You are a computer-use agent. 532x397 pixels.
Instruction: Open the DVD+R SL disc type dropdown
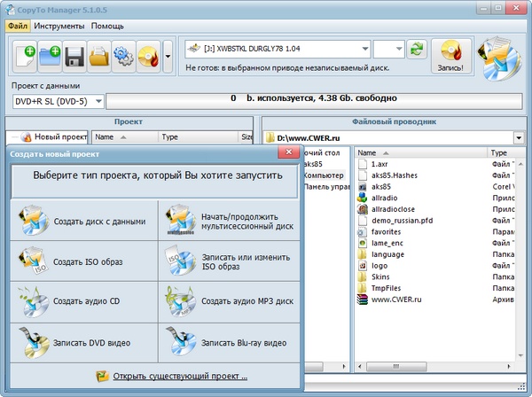click(97, 102)
